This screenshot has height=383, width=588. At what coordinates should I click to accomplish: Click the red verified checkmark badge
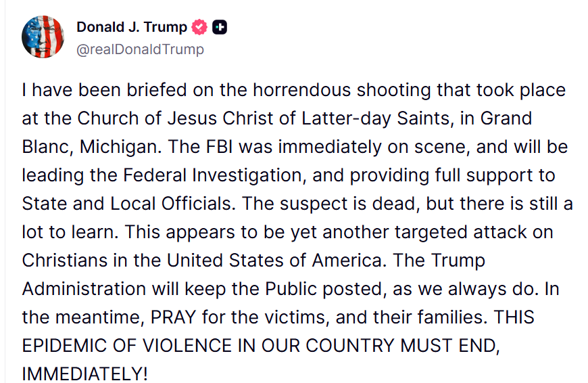pyautogui.click(x=199, y=27)
